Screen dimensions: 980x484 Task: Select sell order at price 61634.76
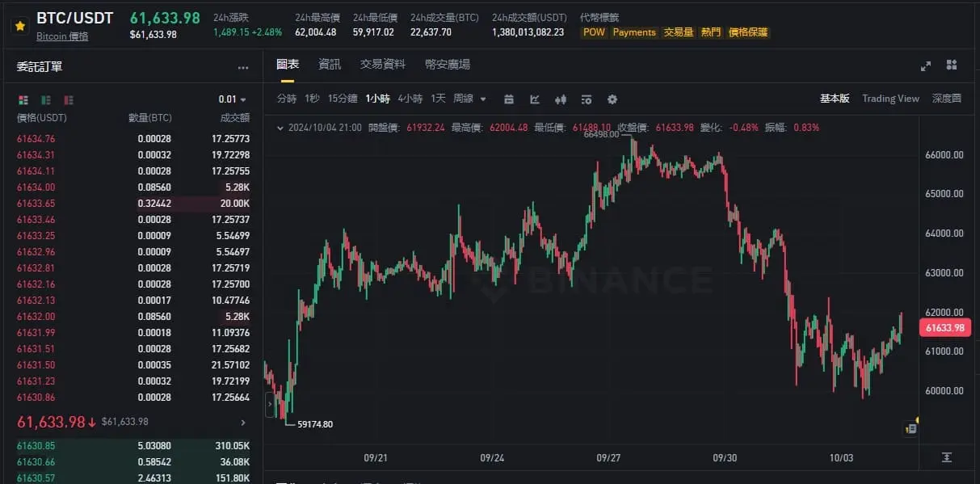tap(133, 139)
